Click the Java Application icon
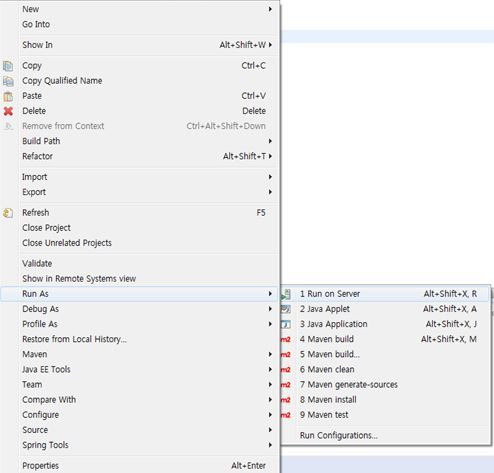494x473 pixels. [x=286, y=324]
